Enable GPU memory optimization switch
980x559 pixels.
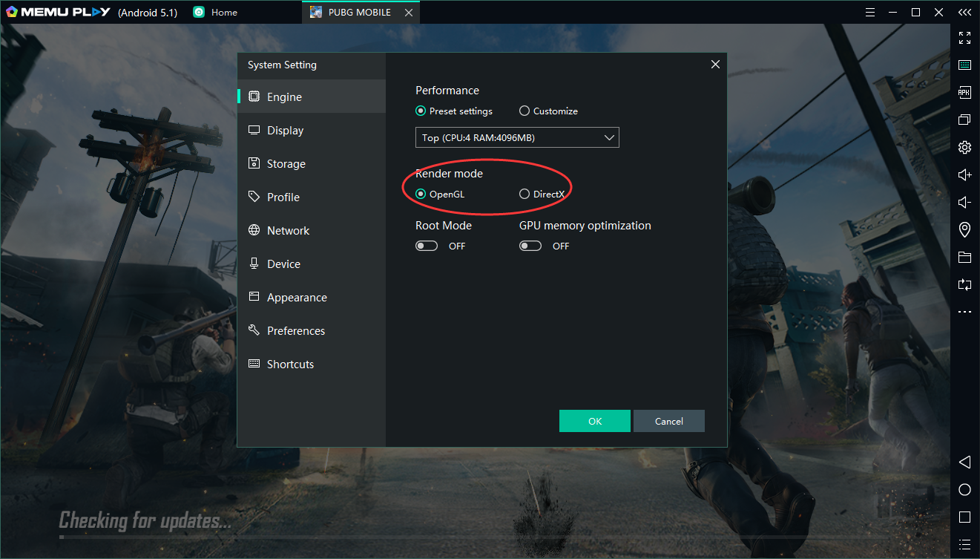[x=530, y=246]
